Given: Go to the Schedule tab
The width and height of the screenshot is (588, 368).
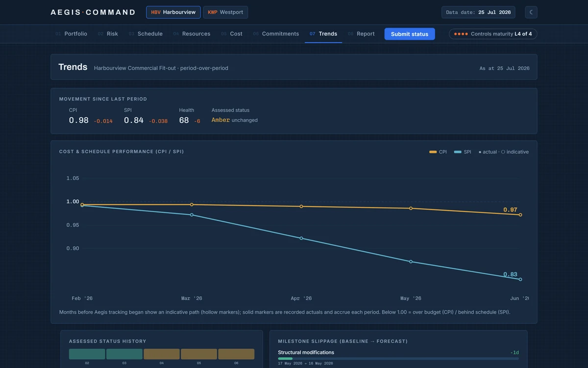Looking at the screenshot, I should [x=146, y=34].
